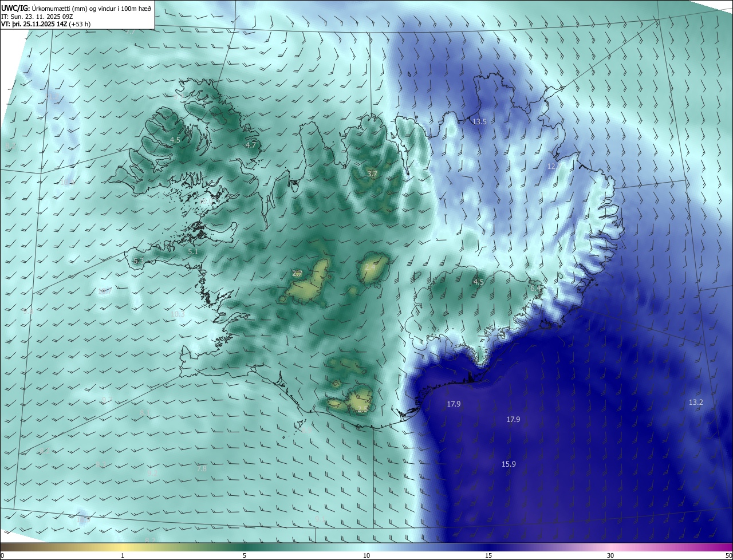Click the 5.1 precipitation value label
This screenshot has width=733, height=560.
click(193, 251)
